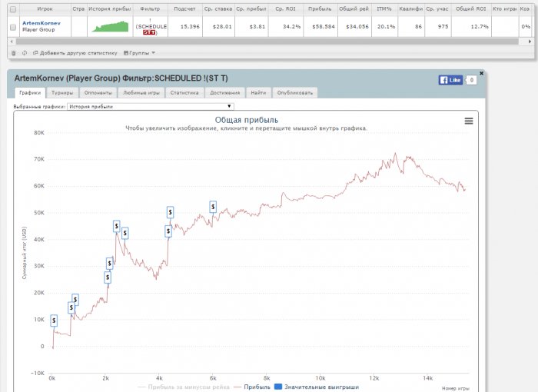The height and width of the screenshot is (392, 538).
Task: Sort by the Игрок column header
Action: point(45,9)
